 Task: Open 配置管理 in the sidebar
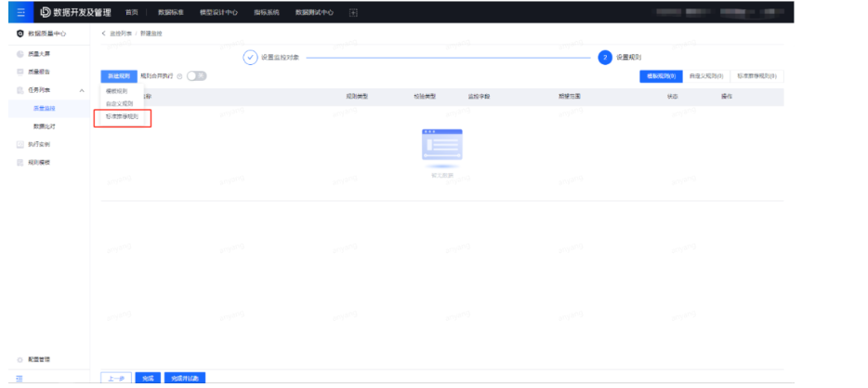coord(39,360)
